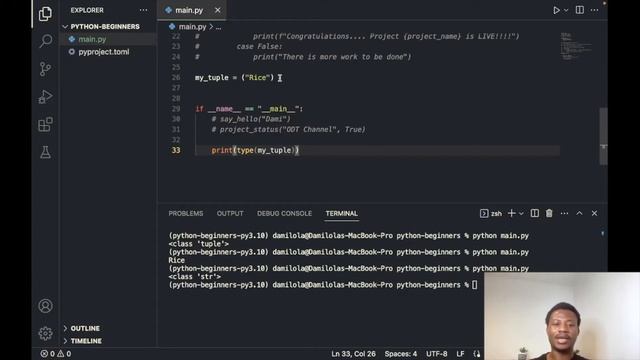Viewport: 640px width, 360px height.
Task: Open the Testing flask view
Action: [x=45, y=152]
